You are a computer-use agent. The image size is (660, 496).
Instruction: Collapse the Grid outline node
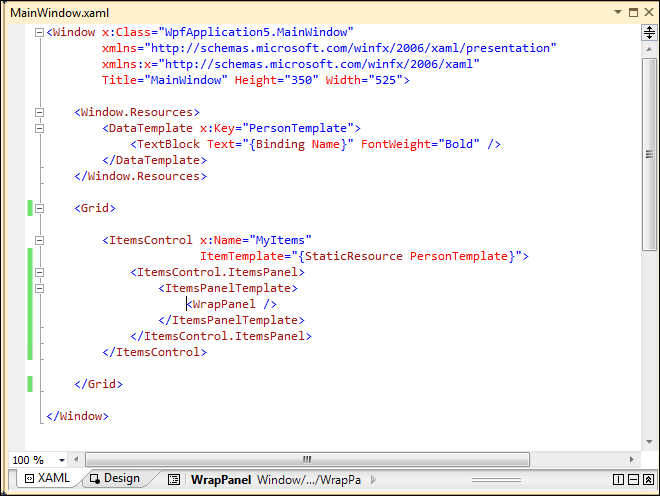coord(39,208)
